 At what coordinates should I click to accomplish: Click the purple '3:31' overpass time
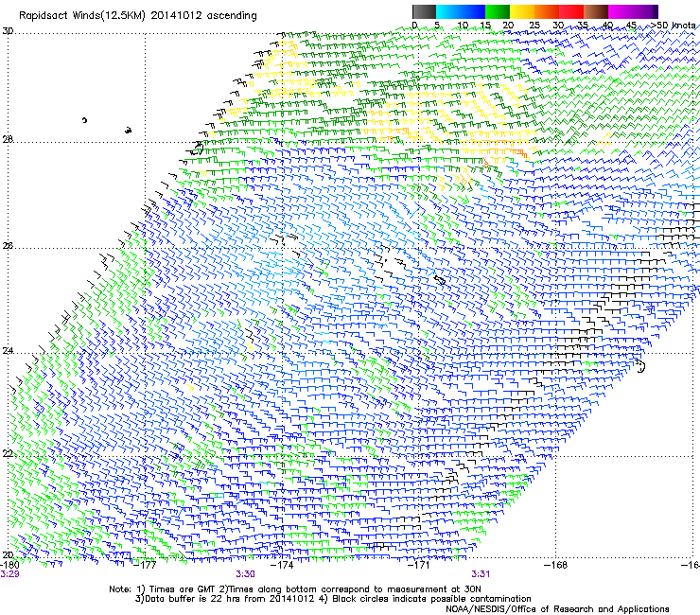click(x=481, y=574)
